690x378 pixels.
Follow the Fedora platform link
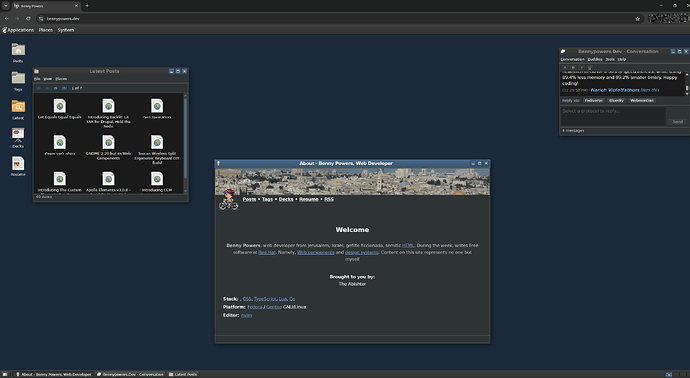pos(255,307)
